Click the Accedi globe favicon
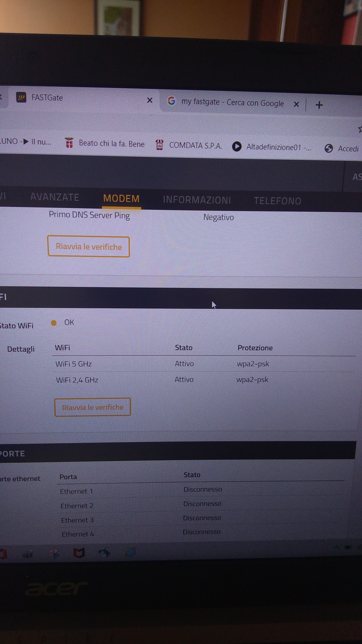This screenshot has height=644, width=362. pos(329,148)
